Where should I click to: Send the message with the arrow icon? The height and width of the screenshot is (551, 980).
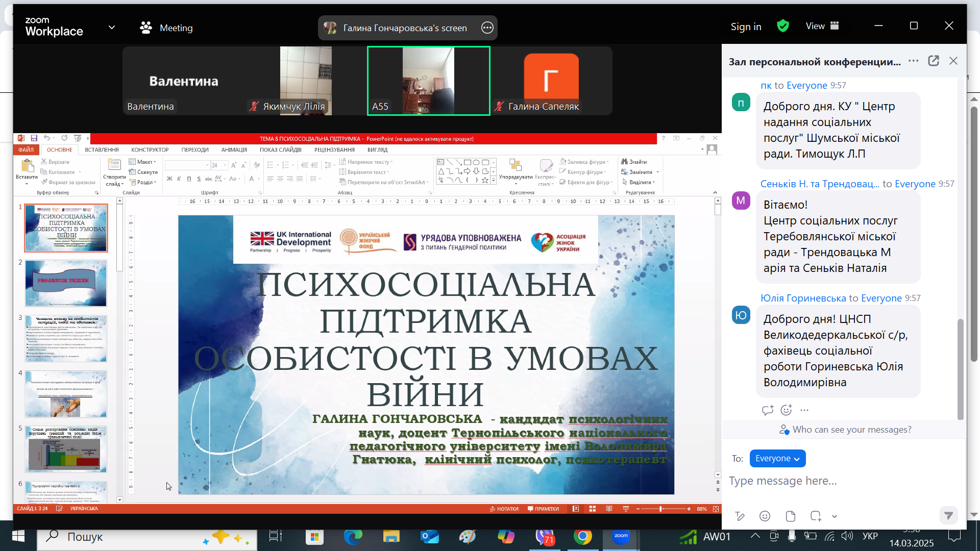[x=948, y=516]
